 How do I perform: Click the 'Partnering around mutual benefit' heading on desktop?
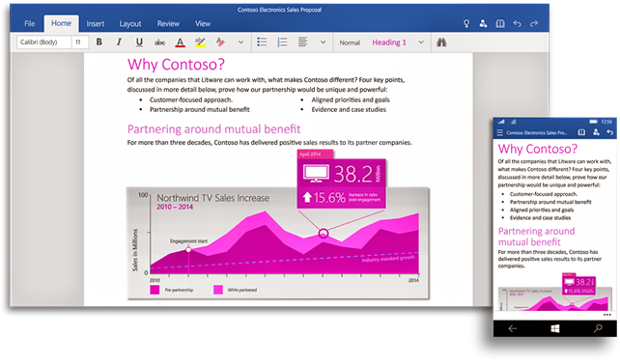214,128
